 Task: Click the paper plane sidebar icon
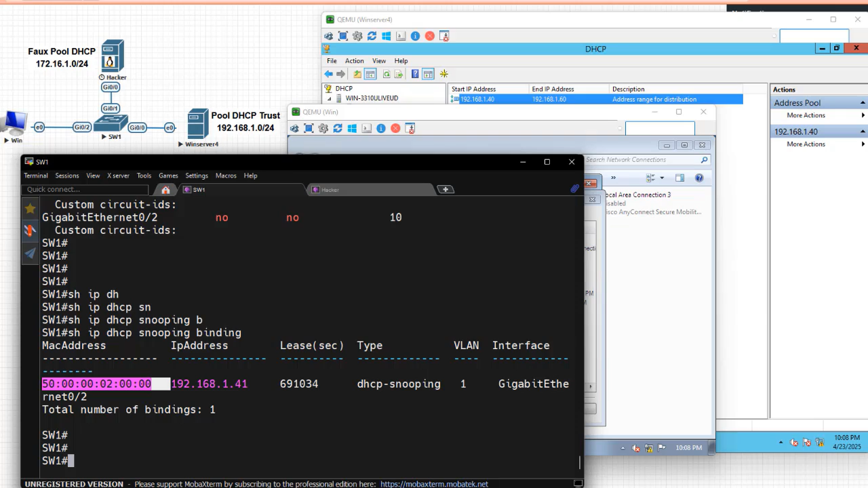point(30,253)
